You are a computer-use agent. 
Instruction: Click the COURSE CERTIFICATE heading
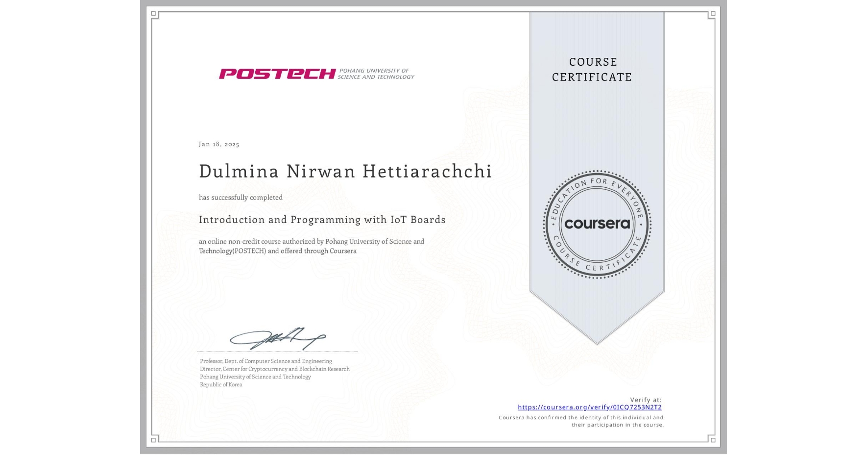592,69
